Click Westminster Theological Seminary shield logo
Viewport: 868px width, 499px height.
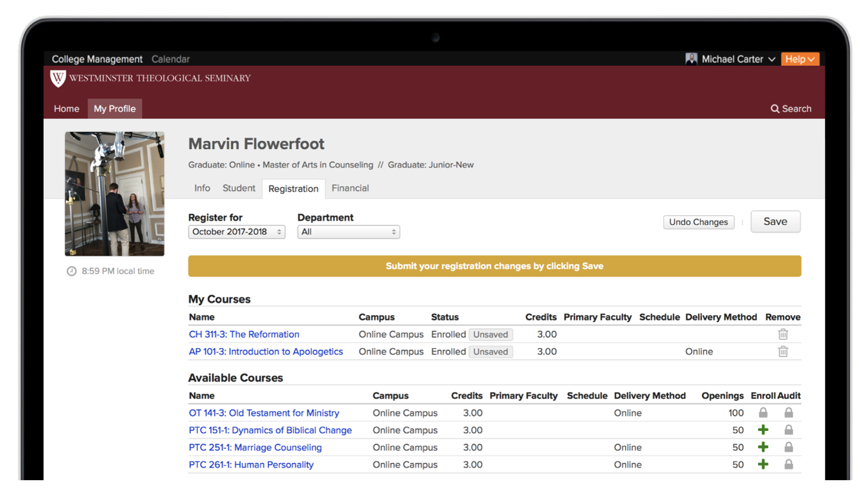coord(58,78)
